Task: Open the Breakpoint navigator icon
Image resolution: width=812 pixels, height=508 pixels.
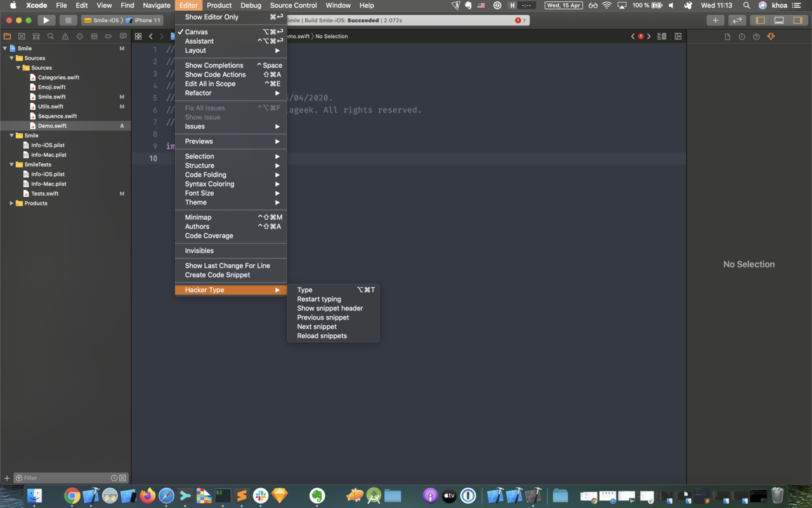Action: click(108, 36)
